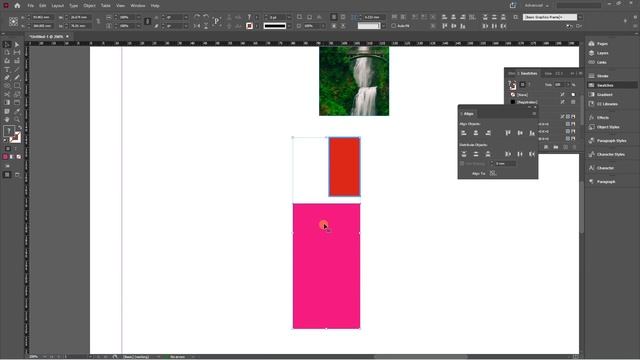Open the stroke weight dropdown
This screenshot has height=360, width=640.
[x=289, y=17]
